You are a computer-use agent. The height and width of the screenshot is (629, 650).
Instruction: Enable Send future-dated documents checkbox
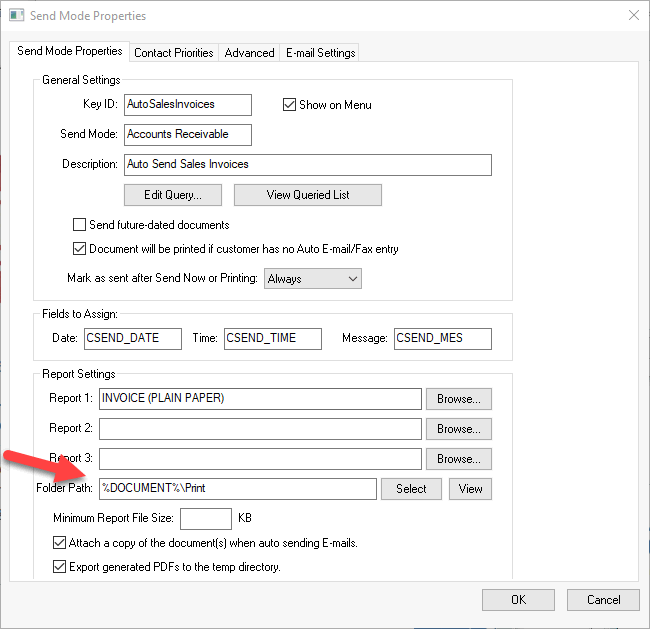80,225
